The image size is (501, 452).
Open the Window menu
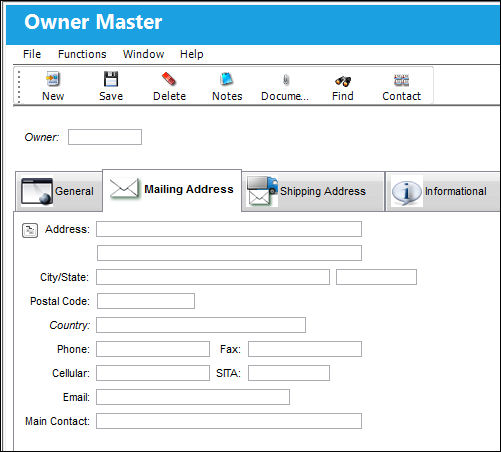click(x=143, y=54)
